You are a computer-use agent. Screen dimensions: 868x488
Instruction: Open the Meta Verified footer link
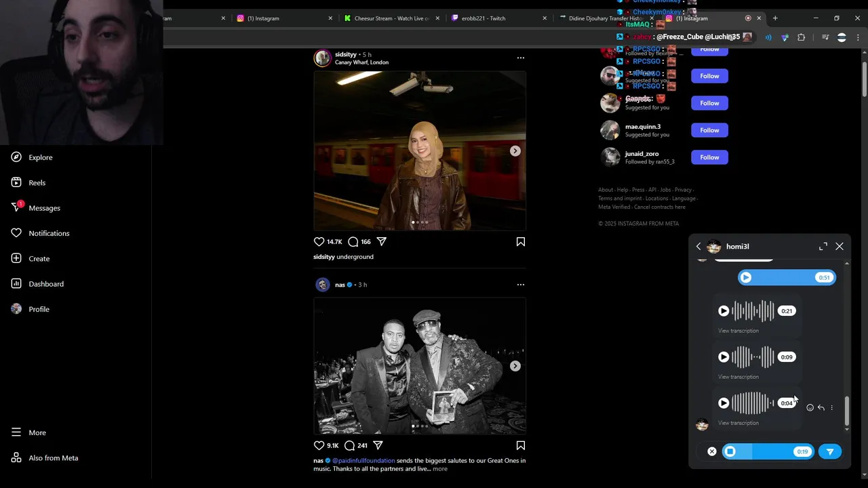tap(614, 207)
